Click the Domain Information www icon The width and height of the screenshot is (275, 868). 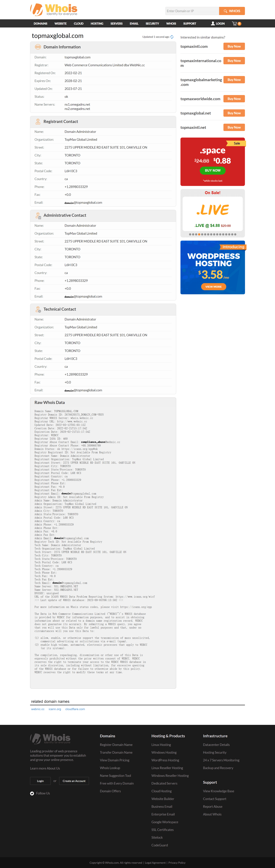click(38, 47)
